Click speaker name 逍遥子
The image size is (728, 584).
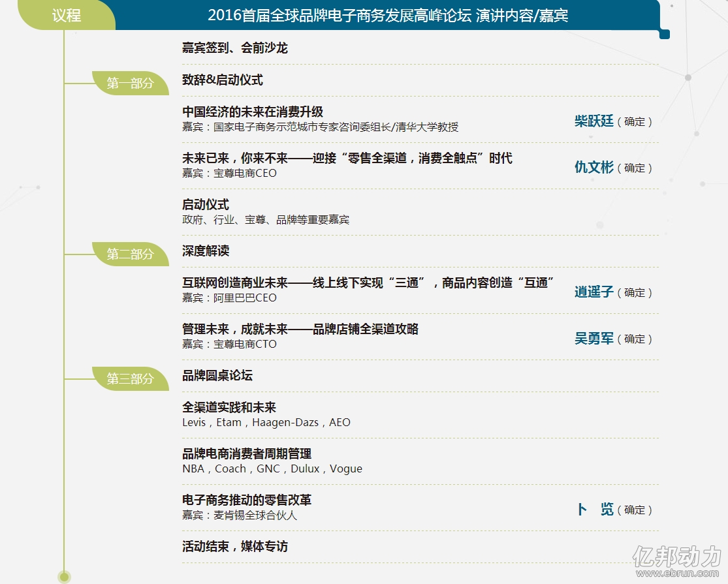594,292
